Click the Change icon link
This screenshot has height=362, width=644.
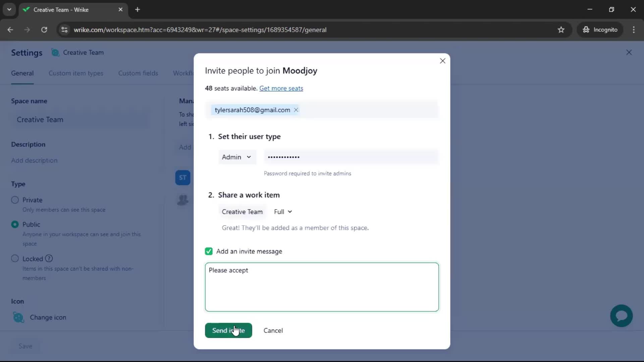click(48, 317)
